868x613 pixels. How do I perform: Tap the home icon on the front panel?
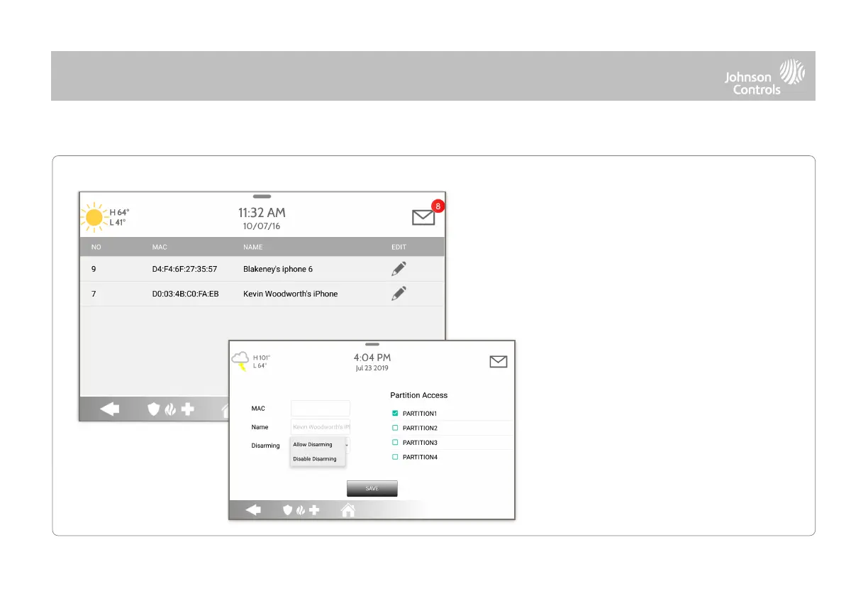point(347,509)
